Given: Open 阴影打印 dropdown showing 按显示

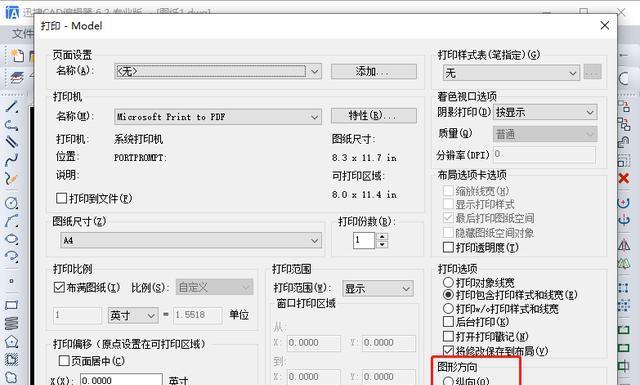Looking at the screenshot, I should pyautogui.click(x=545, y=112).
